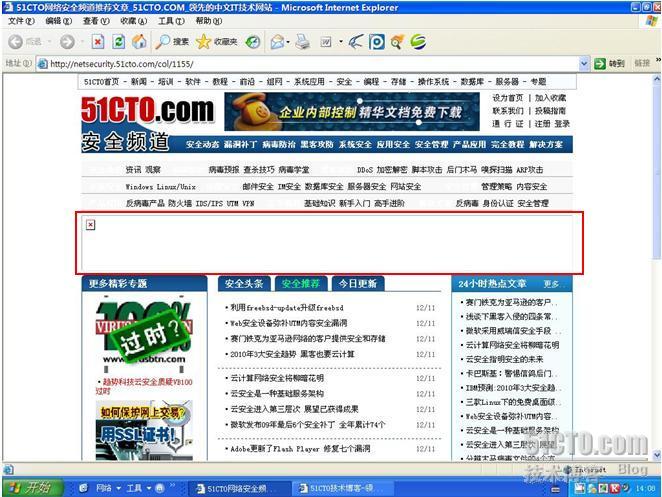The width and height of the screenshot is (662, 497).
Task: Click in the address URL field
Action: click(312, 64)
